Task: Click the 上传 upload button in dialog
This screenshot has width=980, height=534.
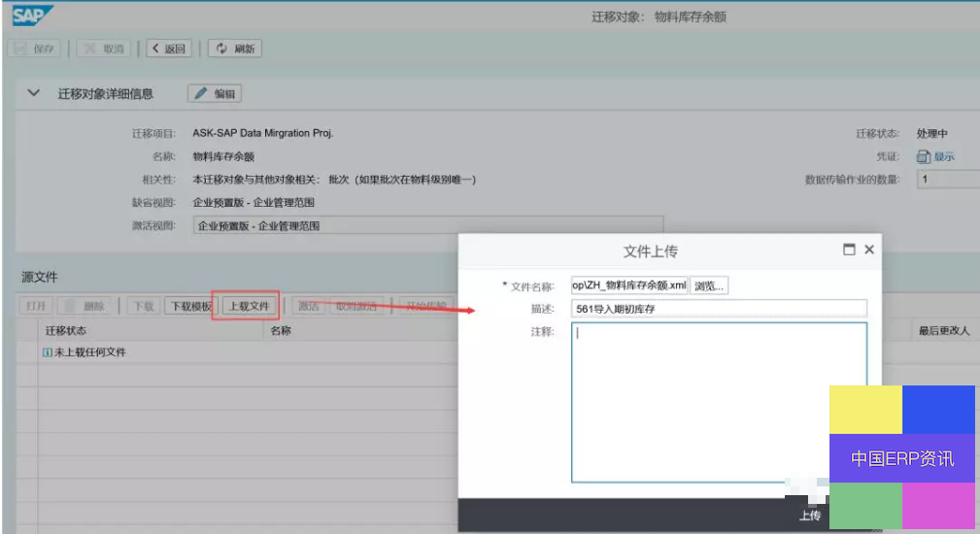Action: [x=810, y=516]
